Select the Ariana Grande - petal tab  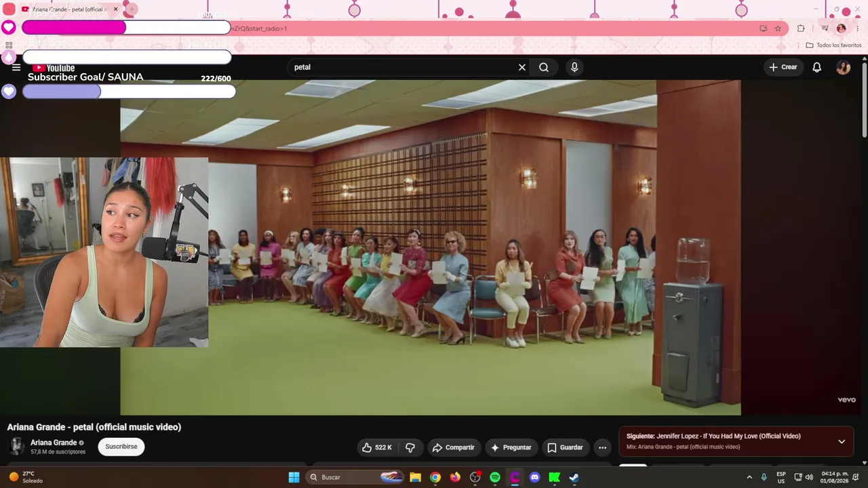(x=71, y=9)
